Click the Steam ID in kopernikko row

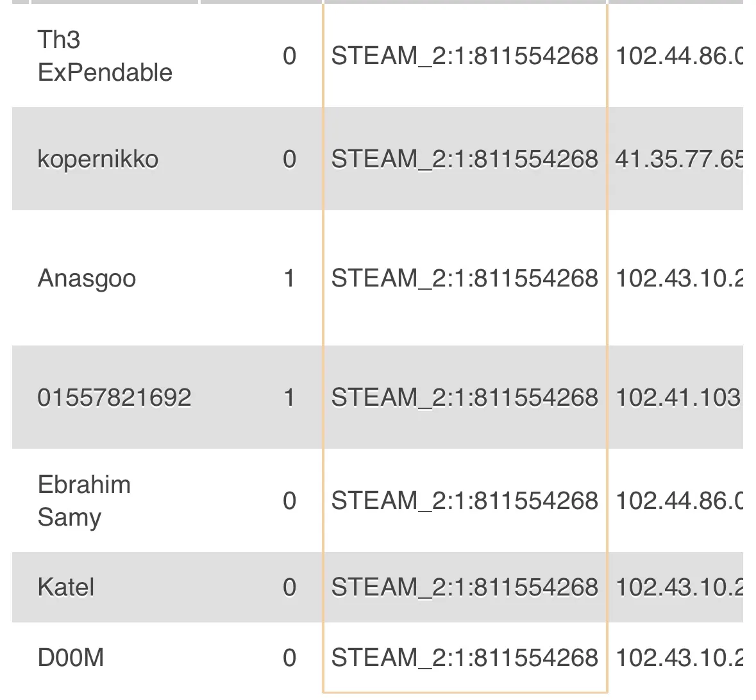click(x=465, y=159)
